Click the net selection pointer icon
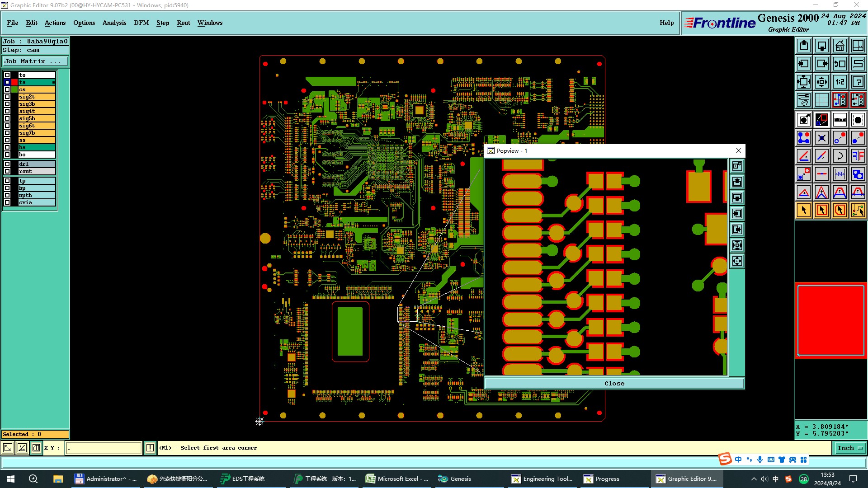This screenshot has width=868, height=488. click(x=858, y=210)
